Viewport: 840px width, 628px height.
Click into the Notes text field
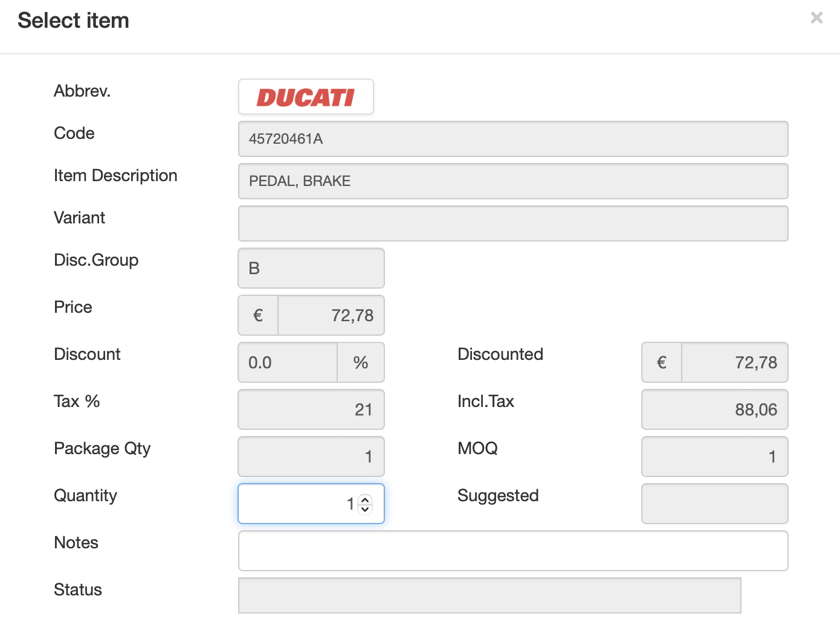click(512, 551)
